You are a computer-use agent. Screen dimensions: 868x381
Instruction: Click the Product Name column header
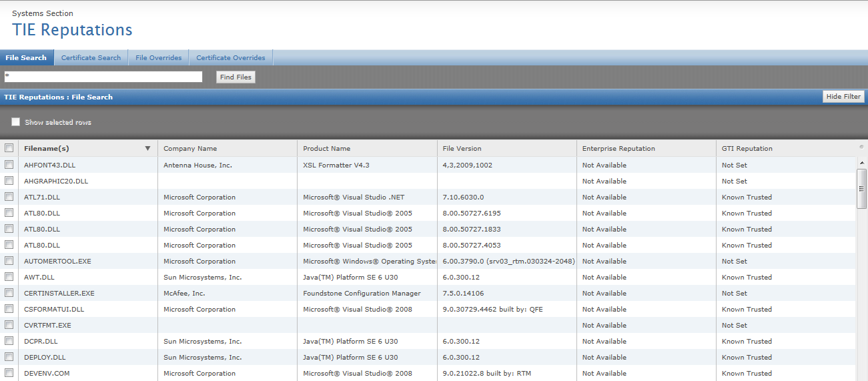pyautogui.click(x=367, y=148)
